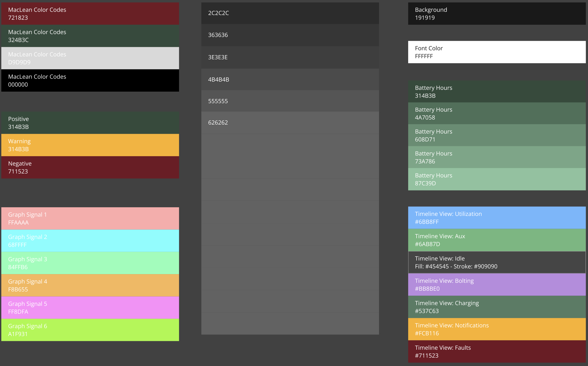Viewport: 588px width, 366px height.
Task: Select the orange Warning swatch
Action: [90, 145]
